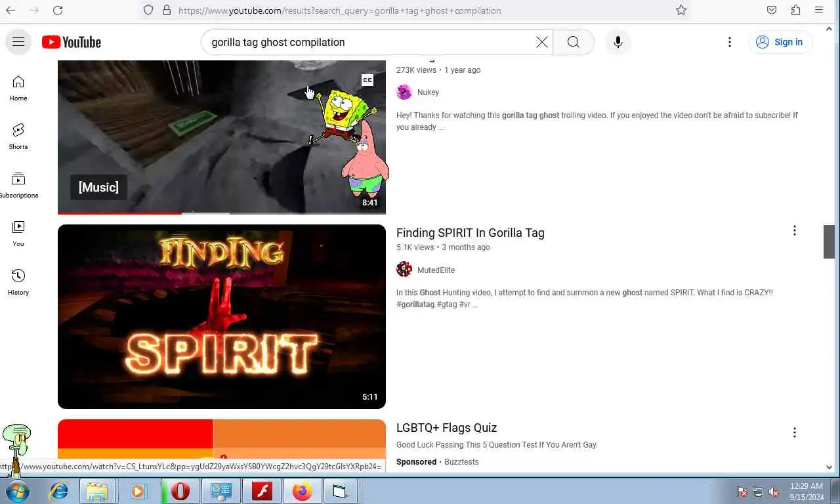840x504 pixels.
Task: Go to the YouTube logo home link
Action: pos(72,42)
